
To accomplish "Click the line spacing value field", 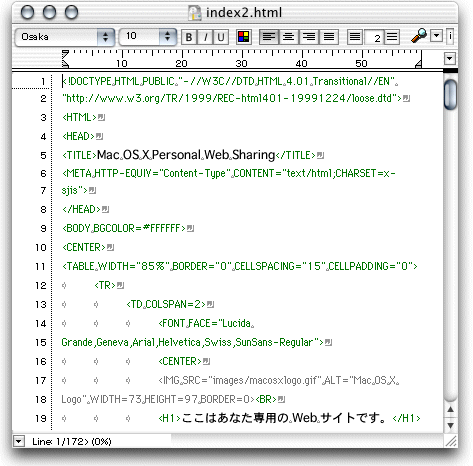I will (x=374, y=37).
